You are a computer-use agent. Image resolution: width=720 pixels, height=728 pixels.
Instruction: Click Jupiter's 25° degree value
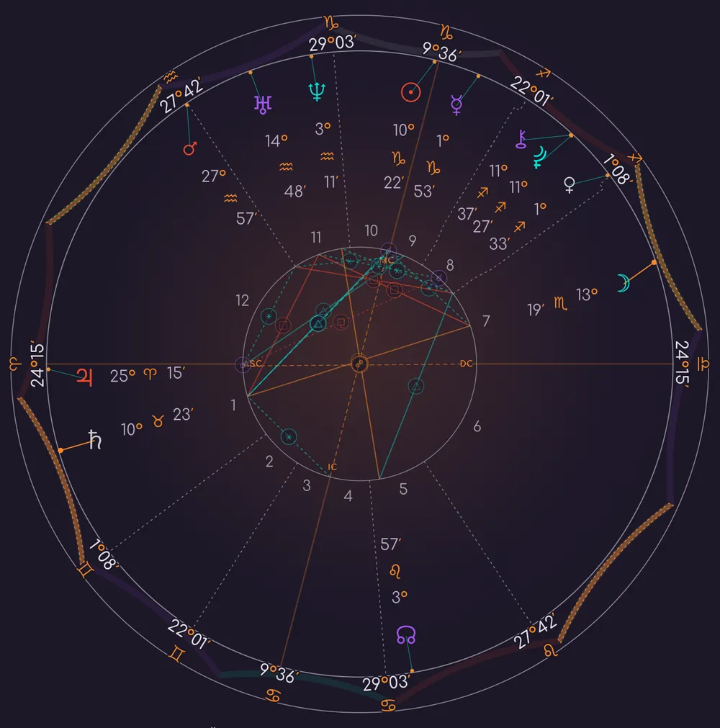(122, 376)
